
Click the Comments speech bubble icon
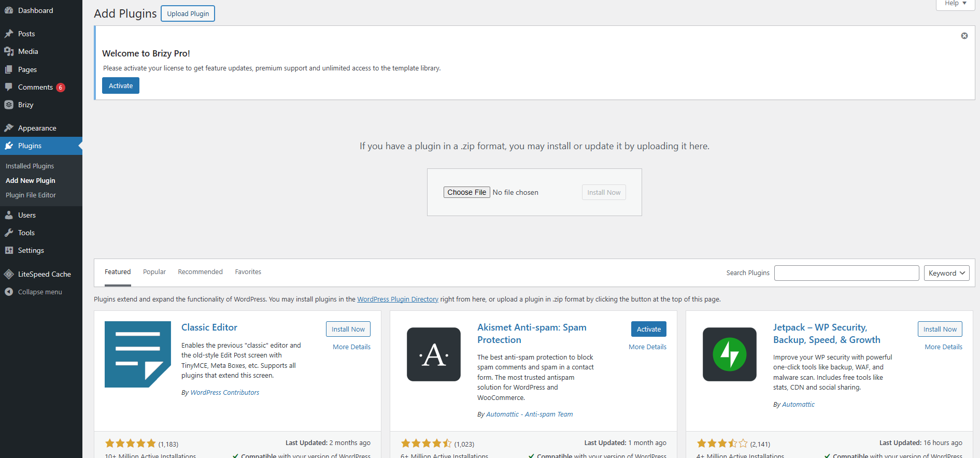(x=9, y=87)
